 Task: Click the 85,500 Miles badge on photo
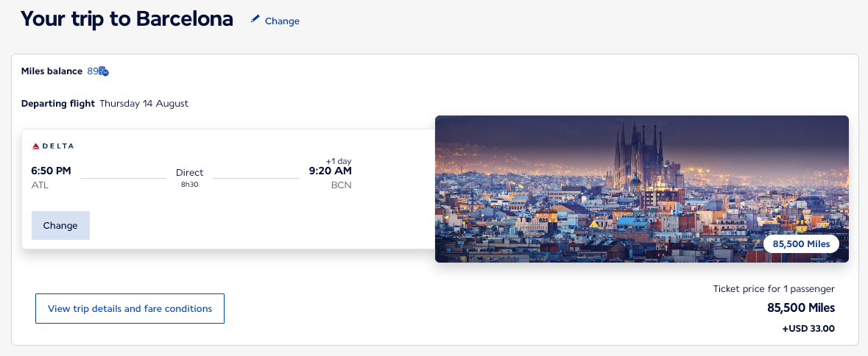(801, 243)
